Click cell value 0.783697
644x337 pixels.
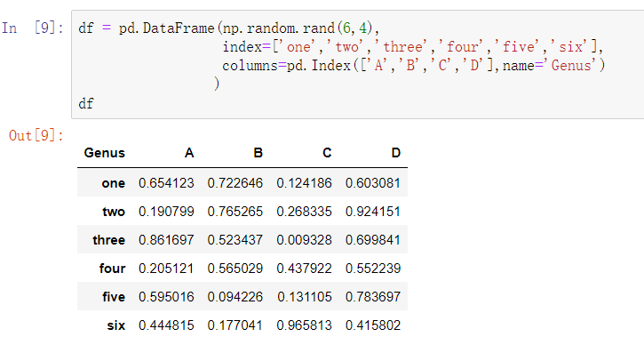point(373,296)
